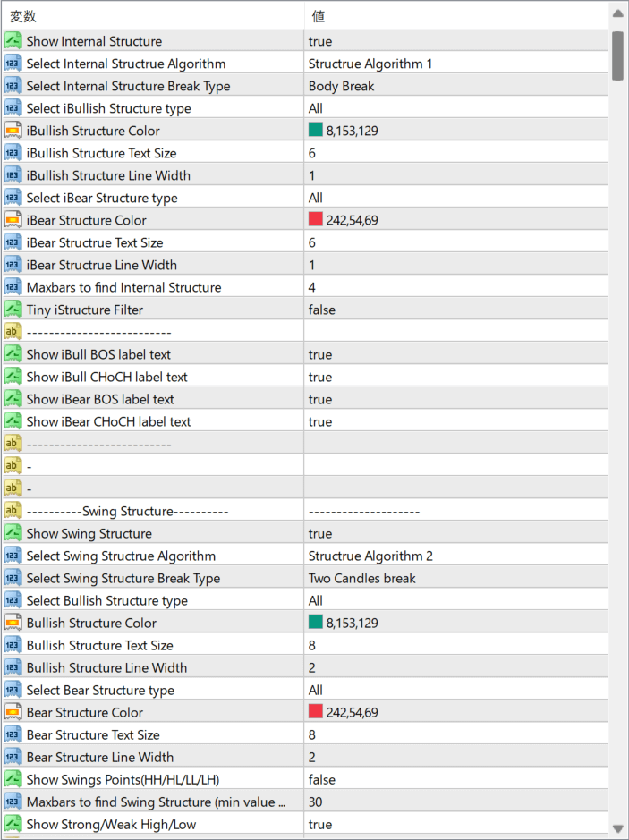This screenshot has height=840, width=629.
Task: Click the icon beside Select Swing Structrue Algorithm
Action: pos(13,556)
